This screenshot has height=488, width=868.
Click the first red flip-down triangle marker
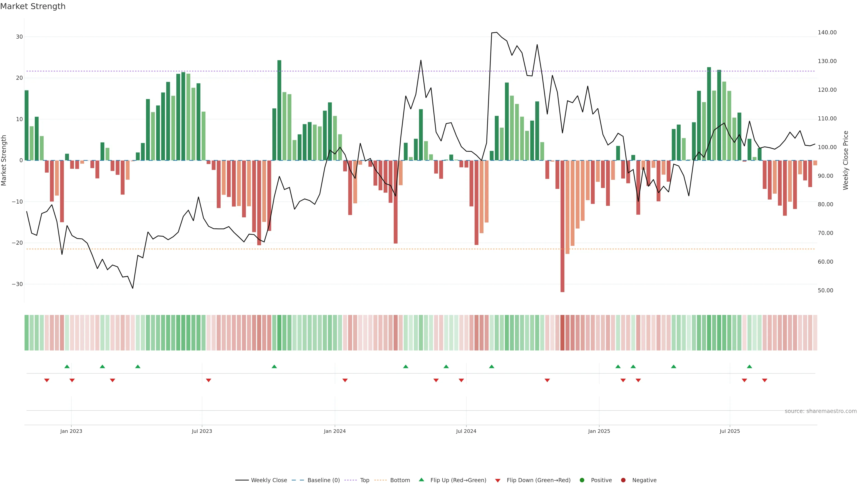[x=47, y=380]
